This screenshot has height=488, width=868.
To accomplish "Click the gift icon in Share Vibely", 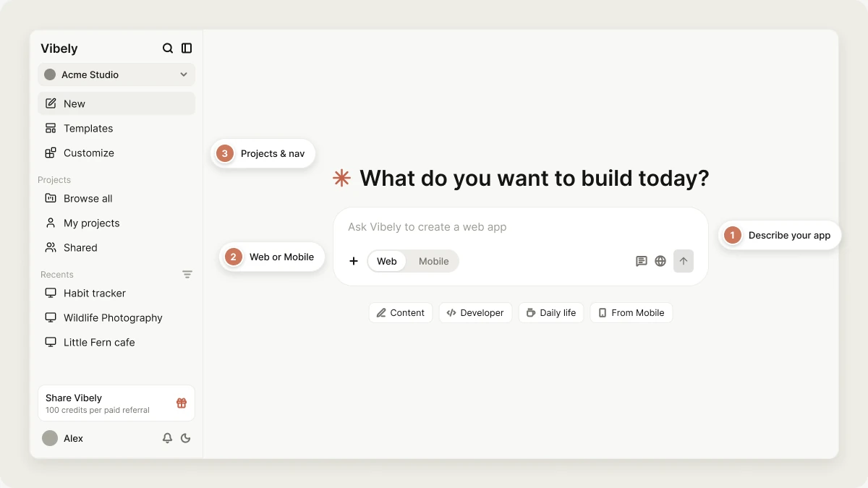I will [182, 403].
